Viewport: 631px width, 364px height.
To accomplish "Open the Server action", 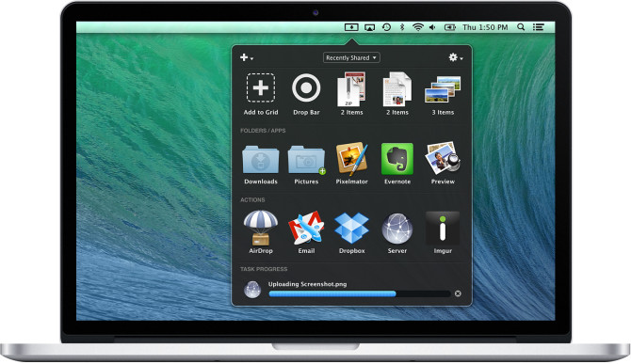I will (x=397, y=229).
